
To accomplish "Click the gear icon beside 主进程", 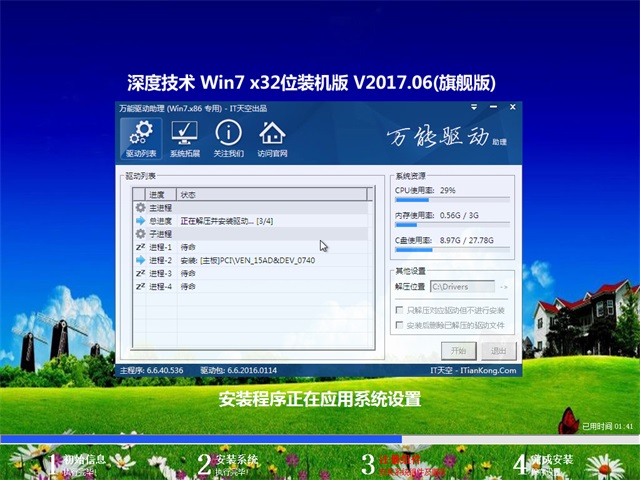I will [140, 207].
